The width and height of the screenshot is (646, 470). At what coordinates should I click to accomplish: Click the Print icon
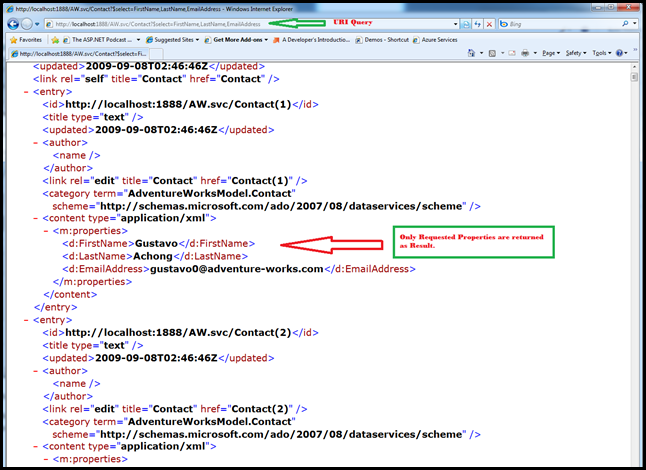coord(525,53)
